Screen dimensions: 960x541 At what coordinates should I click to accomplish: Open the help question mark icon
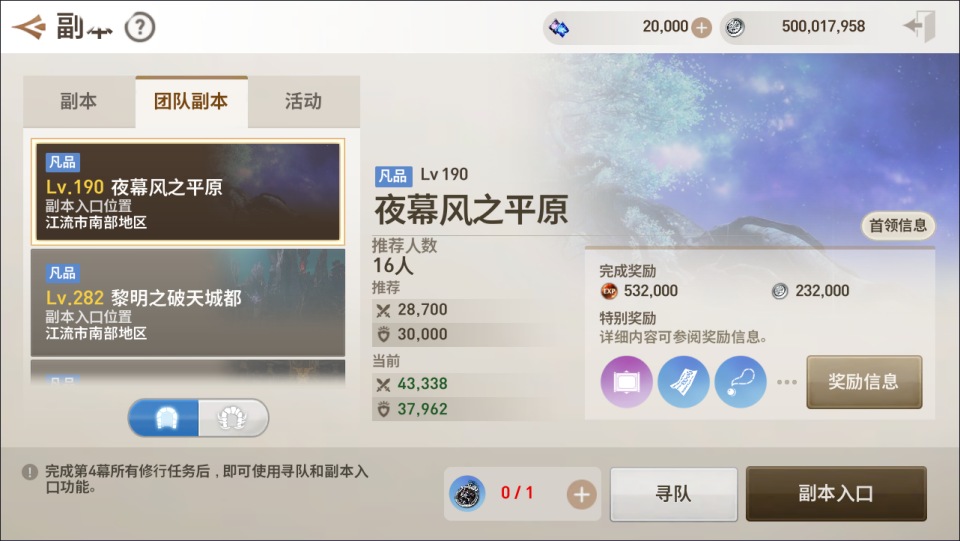[140, 28]
